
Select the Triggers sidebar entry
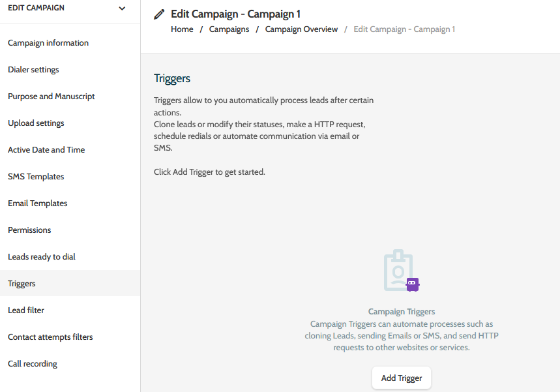point(22,283)
